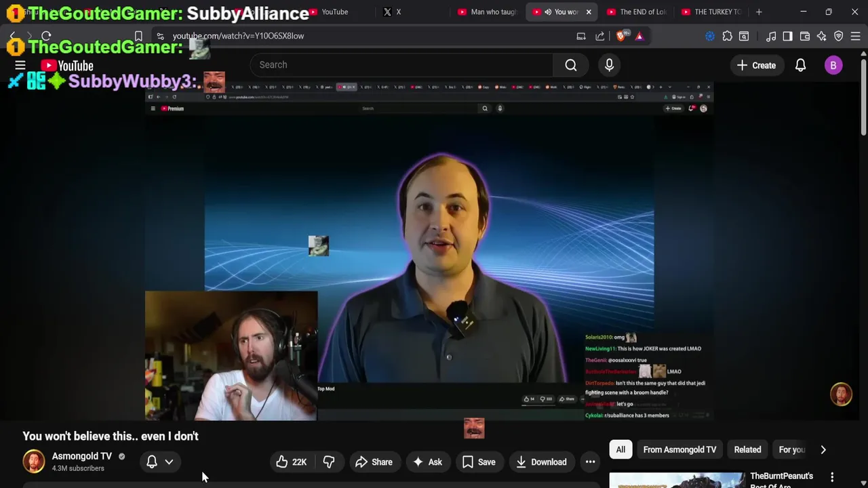Submit search with magnifier button
This screenshot has height=488, width=868.
coord(571,65)
